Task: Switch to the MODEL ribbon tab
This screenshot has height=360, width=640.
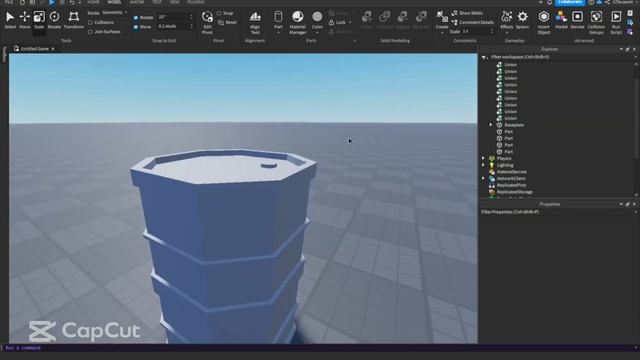Action: tap(114, 2)
